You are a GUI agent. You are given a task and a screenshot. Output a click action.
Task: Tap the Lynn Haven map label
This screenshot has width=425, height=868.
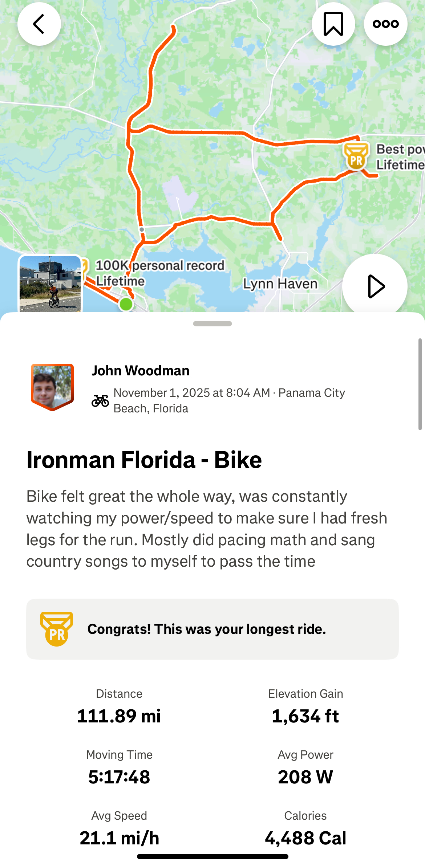pos(280,284)
